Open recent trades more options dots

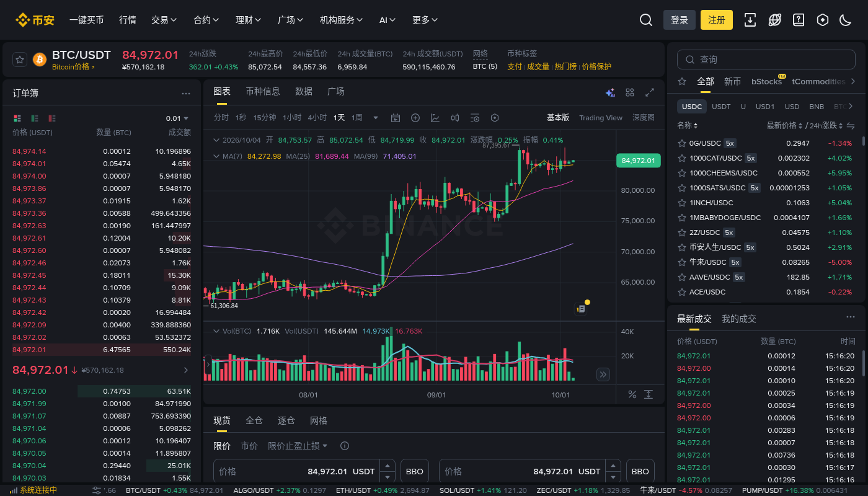coord(851,317)
